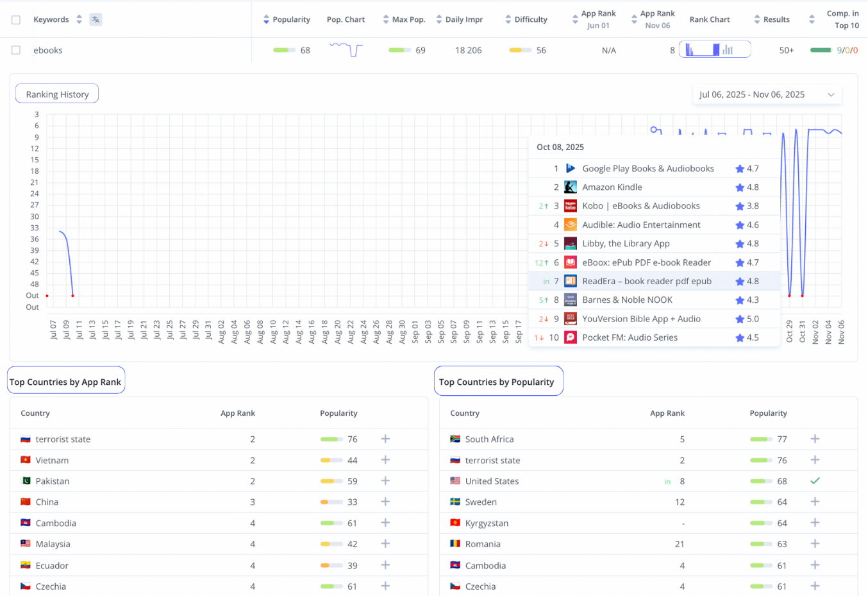
Task: Add China using its plus icon
Action: click(x=385, y=502)
